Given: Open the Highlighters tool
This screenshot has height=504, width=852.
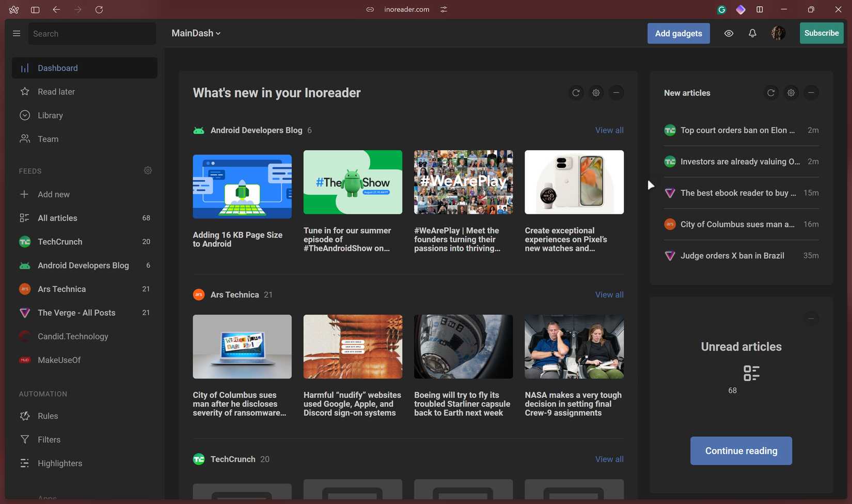Looking at the screenshot, I should click(x=25, y=463).
